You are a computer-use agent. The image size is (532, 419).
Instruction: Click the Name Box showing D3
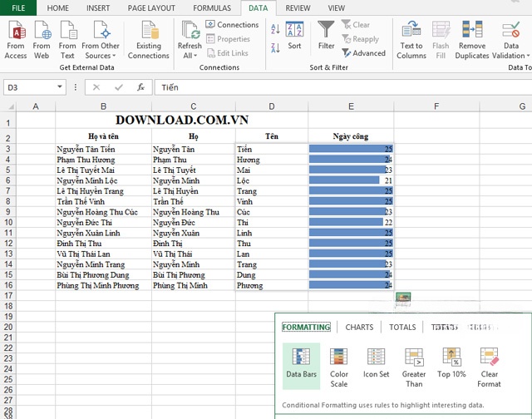pyautogui.click(x=30, y=87)
